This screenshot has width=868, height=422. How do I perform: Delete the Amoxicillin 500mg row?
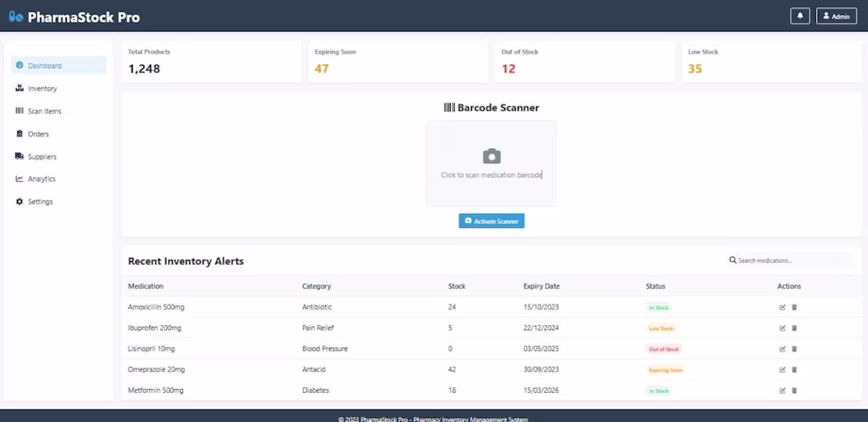(794, 307)
